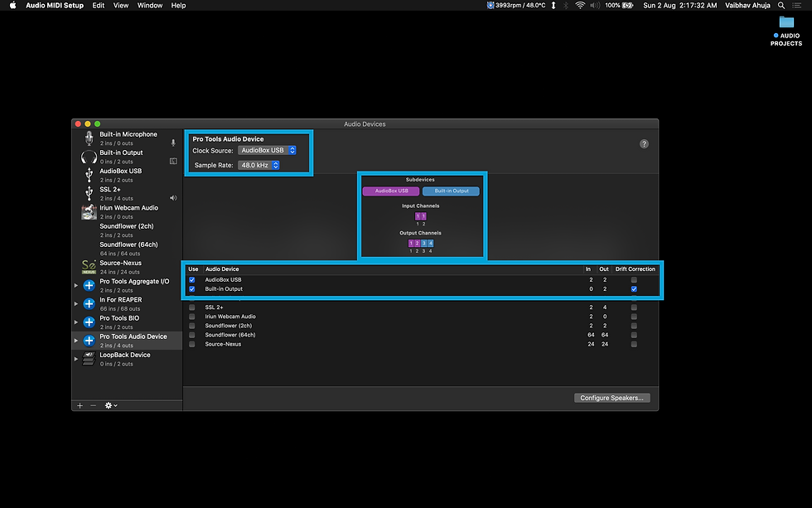
Task: Click the default input microphone indicator
Action: pyautogui.click(x=173, y=143)
